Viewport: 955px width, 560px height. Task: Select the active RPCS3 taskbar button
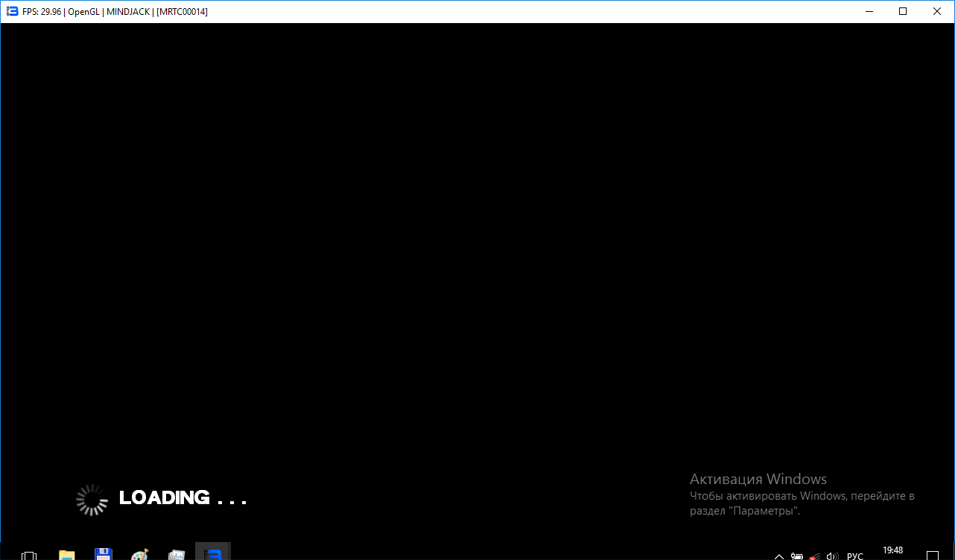pyautogui.click(x=213, y=554)
